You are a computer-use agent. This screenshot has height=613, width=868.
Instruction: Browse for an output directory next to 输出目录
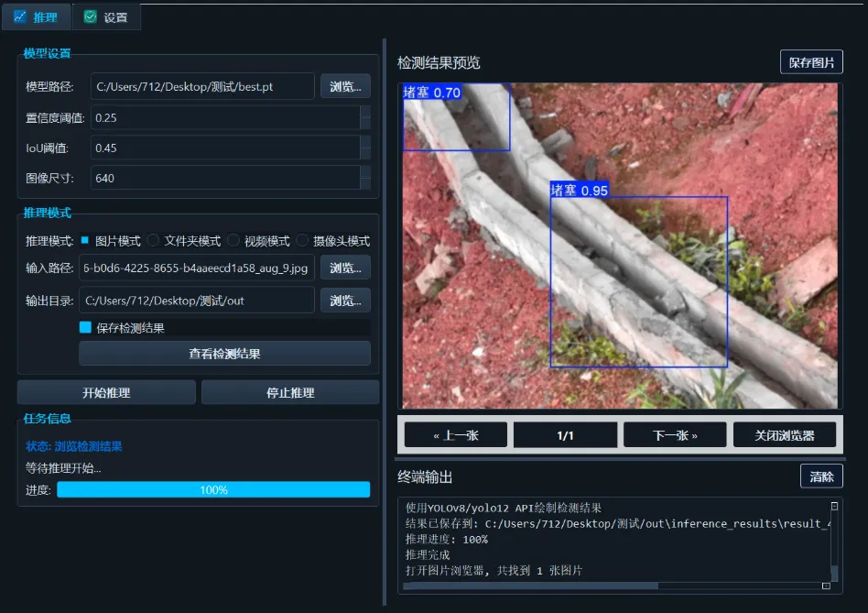pos(345,301)
